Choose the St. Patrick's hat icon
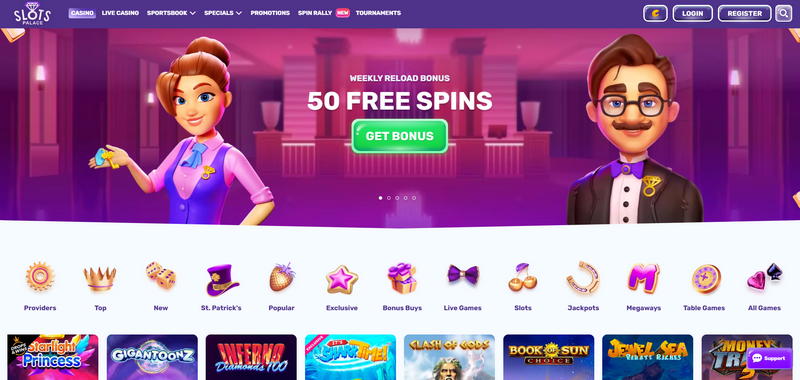 click(221, 280)
